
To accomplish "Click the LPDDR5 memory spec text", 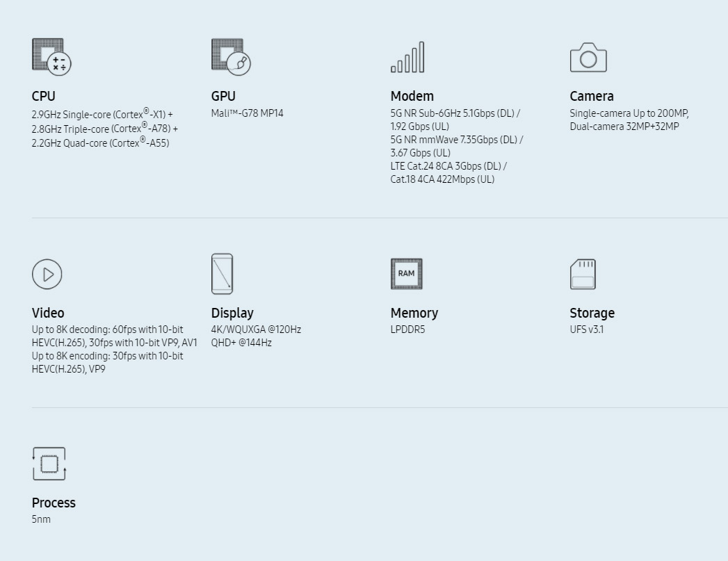I will click(x=407, y=330).
